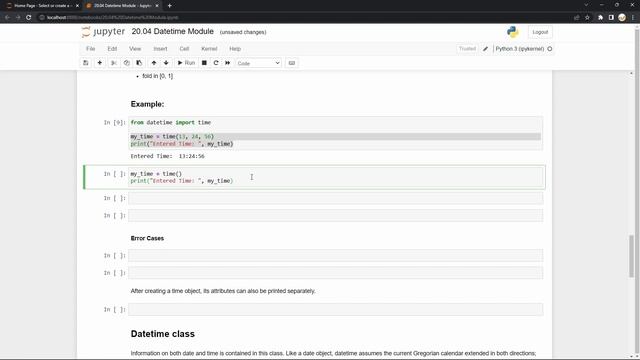The width and height of the screenshot is (640, 360).
Task: Open the browser extensions puzzle icon
Action: pyautogui.click(x=600, y=18)
